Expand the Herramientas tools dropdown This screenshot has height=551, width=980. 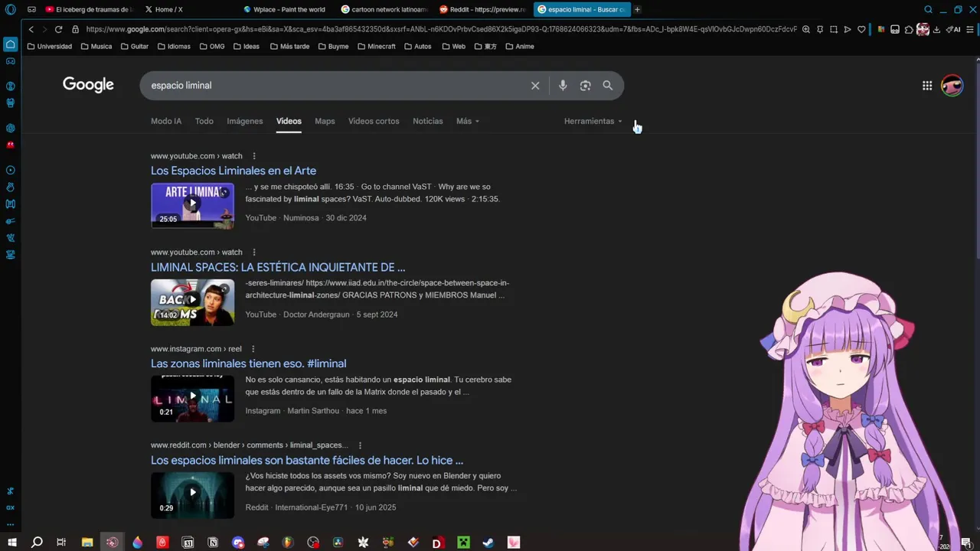[593, 121]
